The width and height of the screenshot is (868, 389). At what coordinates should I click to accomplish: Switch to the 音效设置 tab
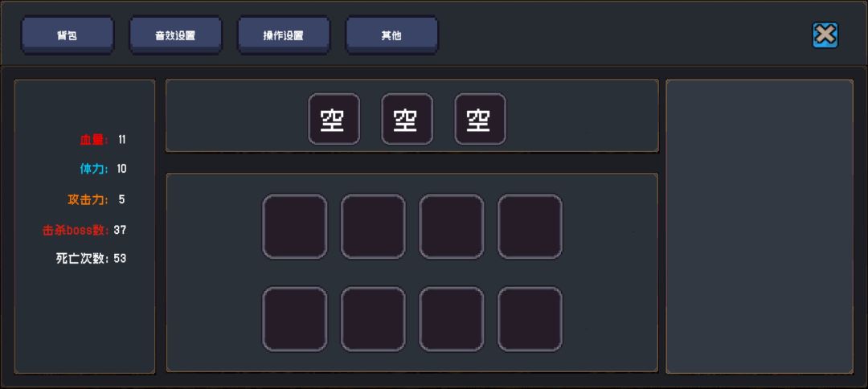[x=175, y=35]
